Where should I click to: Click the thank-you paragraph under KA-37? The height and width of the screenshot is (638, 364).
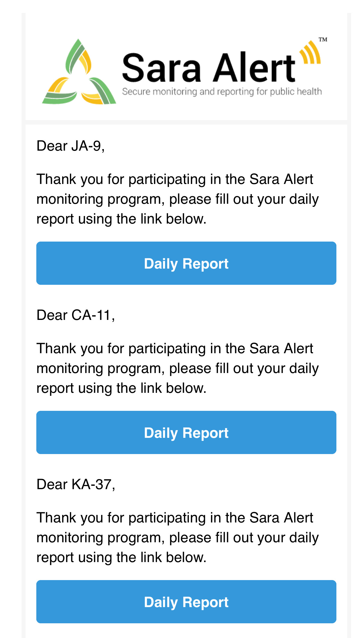pyautogui.click(x=177, y=537)
